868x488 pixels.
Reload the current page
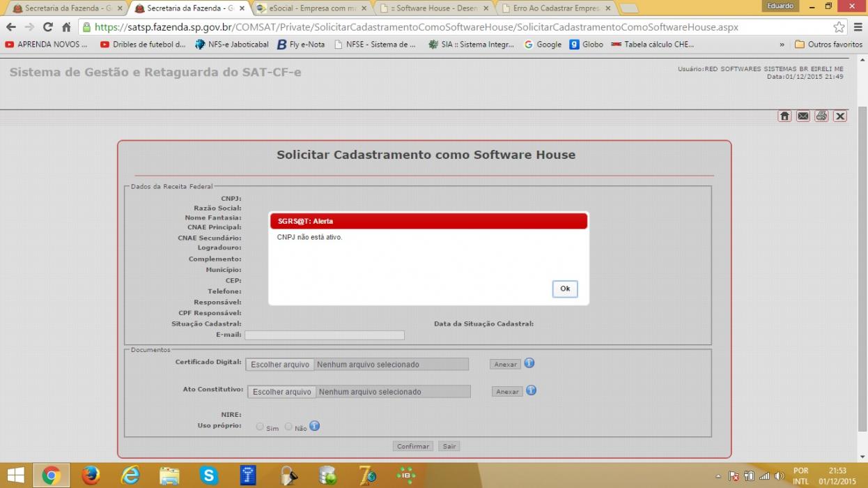[x=48, y=27]
